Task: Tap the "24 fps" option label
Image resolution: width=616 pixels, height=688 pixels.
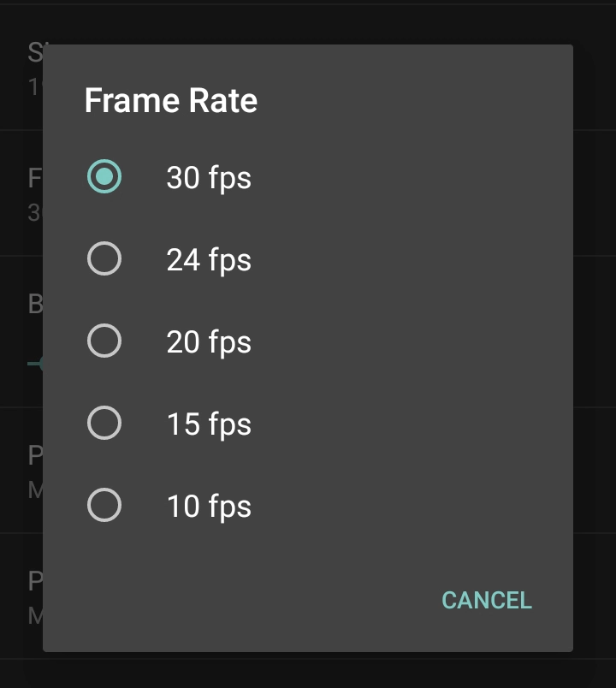Action: 209,259
